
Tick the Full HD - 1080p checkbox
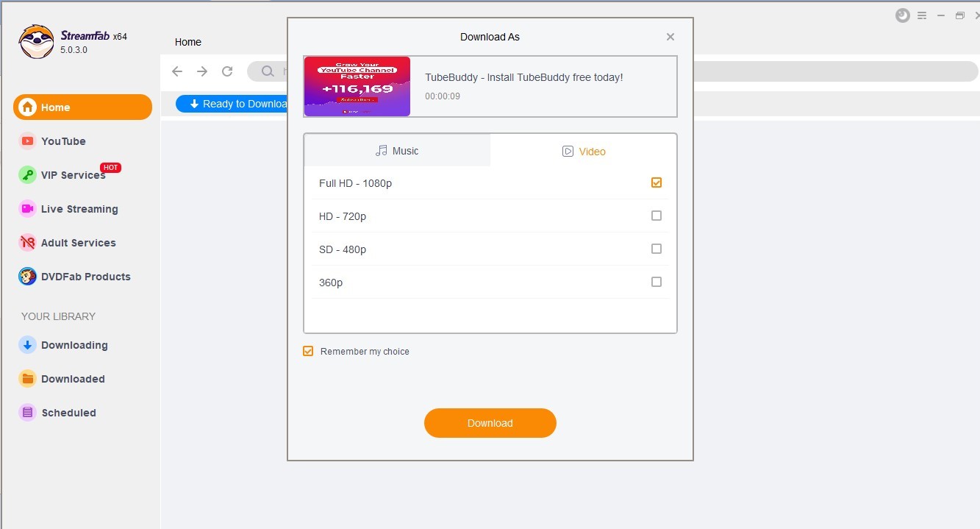click(x=657, y=182)
